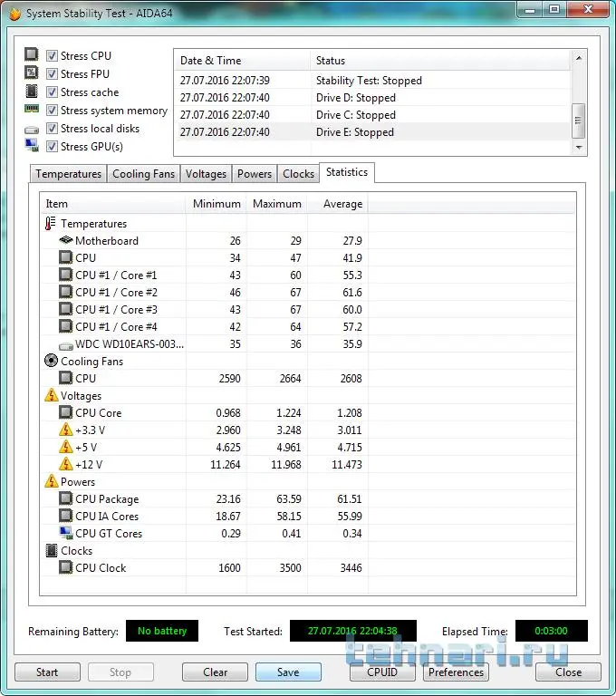Screen dimensions: 616x696
Task: Select the Voltages tab
Action: pyautogui.click(x=206, y=174)
